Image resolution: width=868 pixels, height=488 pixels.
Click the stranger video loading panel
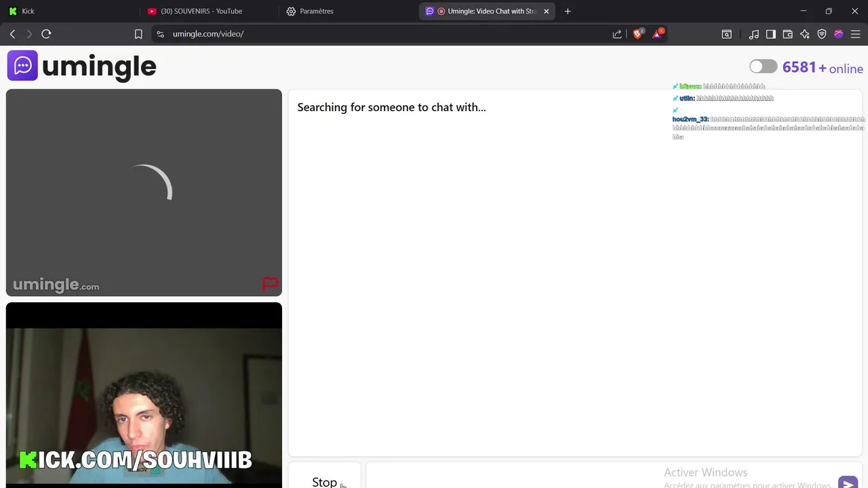click(144, 192)
